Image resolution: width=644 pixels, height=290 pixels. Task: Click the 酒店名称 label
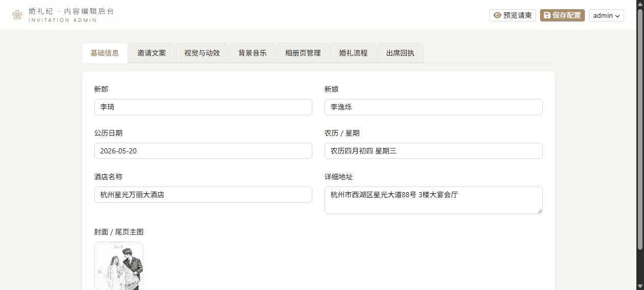pos(109,177)
